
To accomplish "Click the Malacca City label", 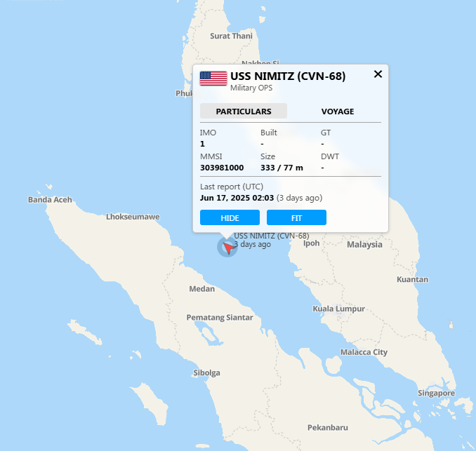I will click(364, 352).
